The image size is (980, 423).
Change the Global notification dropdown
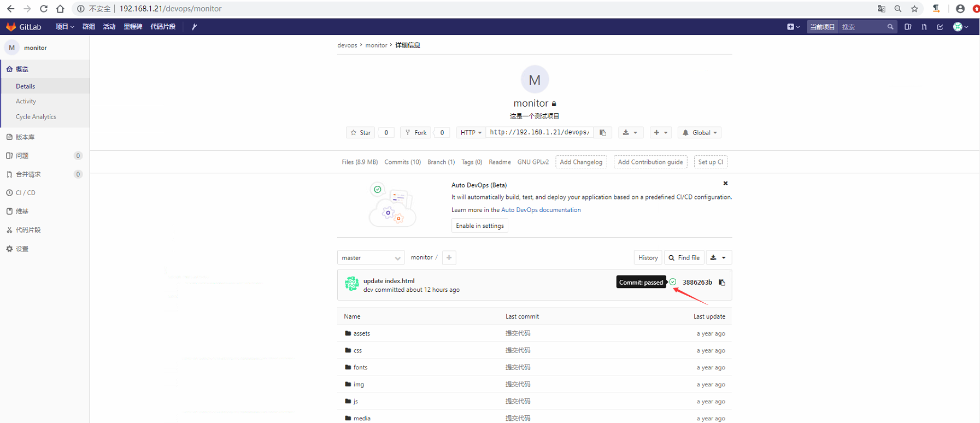pyautogui.click(x=700, y=133)
